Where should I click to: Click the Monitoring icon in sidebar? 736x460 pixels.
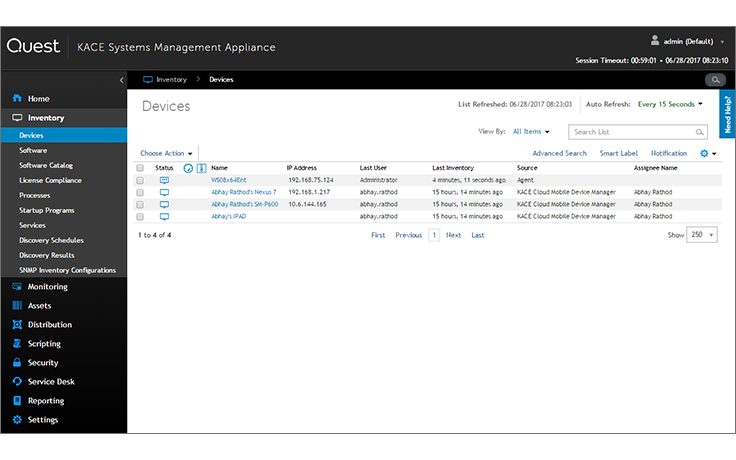click(x=17, y=286)
